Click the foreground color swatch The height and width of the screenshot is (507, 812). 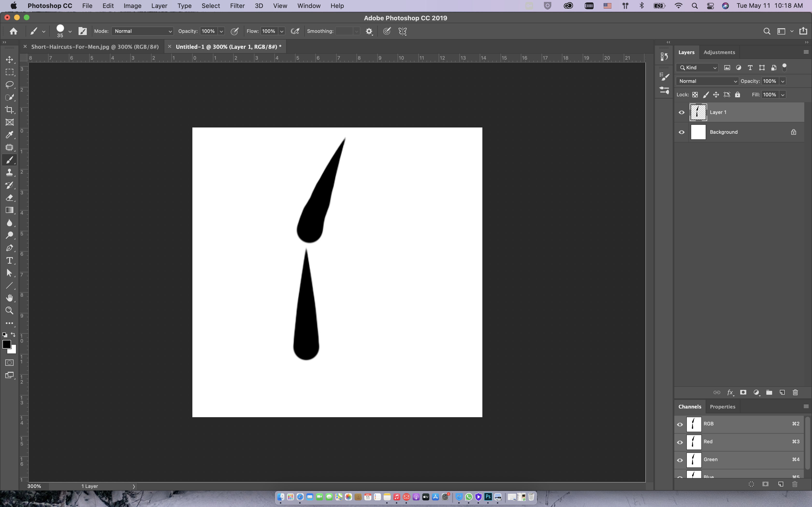coord(6,344)
